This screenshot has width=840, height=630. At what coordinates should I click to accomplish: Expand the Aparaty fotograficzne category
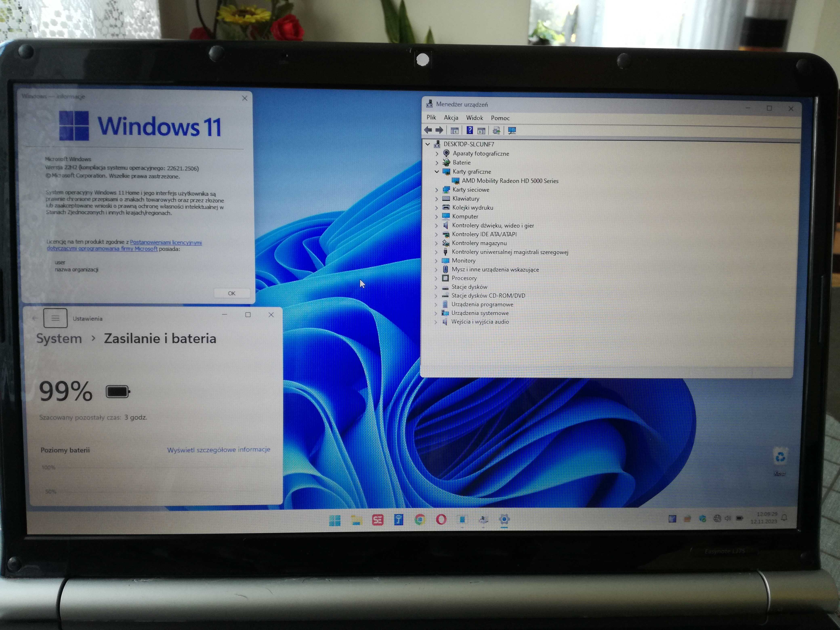pos(437,154)
